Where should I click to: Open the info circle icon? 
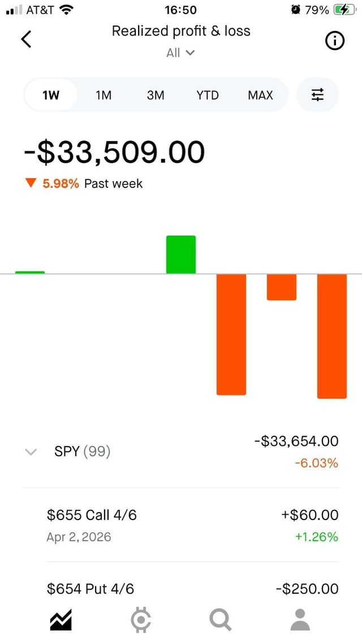[335, 41]
